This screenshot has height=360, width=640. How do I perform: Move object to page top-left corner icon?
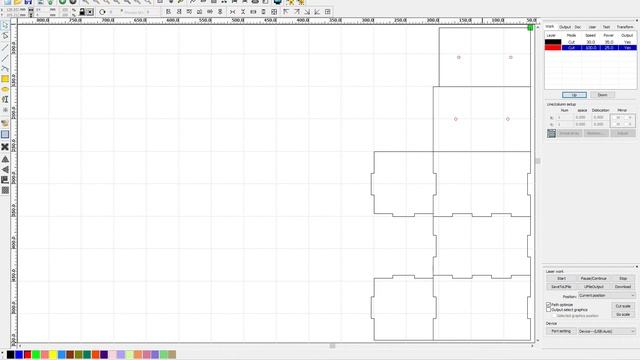pos(286,12)
